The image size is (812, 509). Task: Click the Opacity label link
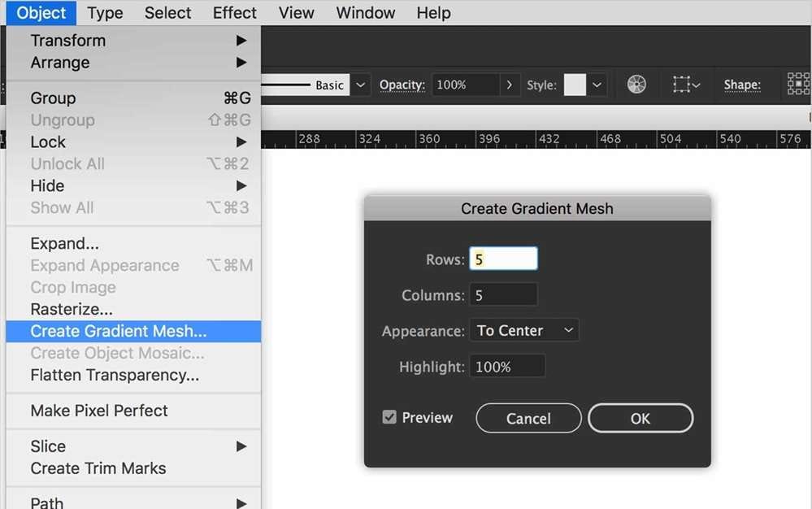(x=402, y=85)
